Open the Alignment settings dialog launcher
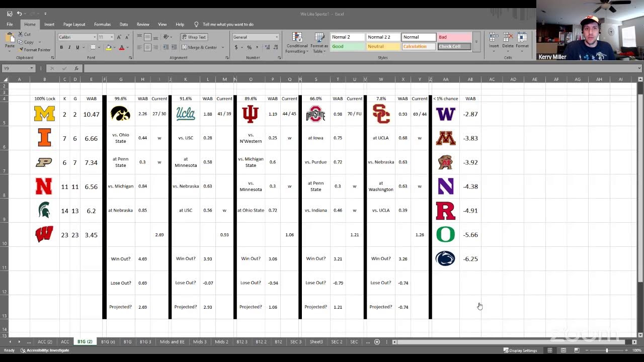Screen dimensions: 644x362 tap(227, 58)
